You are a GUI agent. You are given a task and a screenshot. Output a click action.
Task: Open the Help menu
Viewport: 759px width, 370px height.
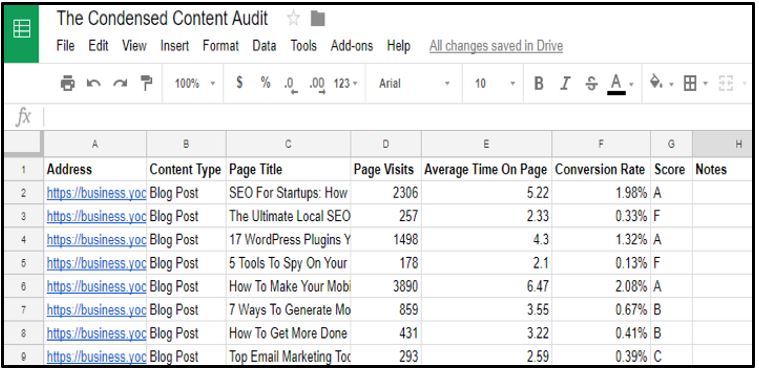tap(398, 46)
